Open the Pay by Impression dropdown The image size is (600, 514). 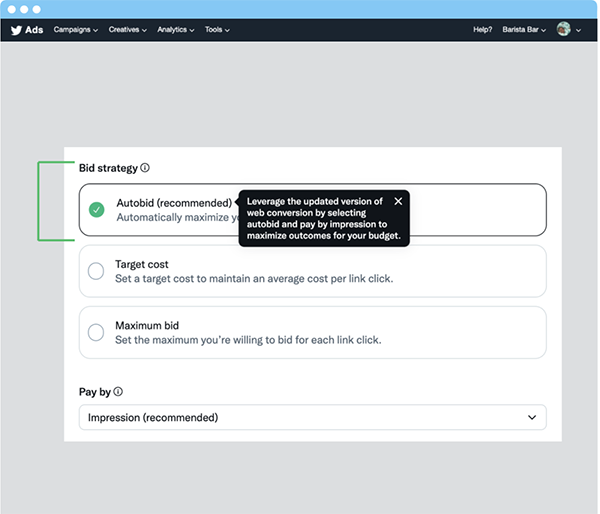click(313, 417)
